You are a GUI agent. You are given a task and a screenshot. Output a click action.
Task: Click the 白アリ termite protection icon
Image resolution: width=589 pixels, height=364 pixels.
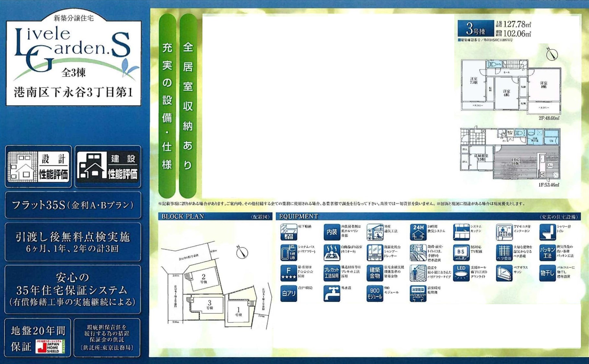288,293
